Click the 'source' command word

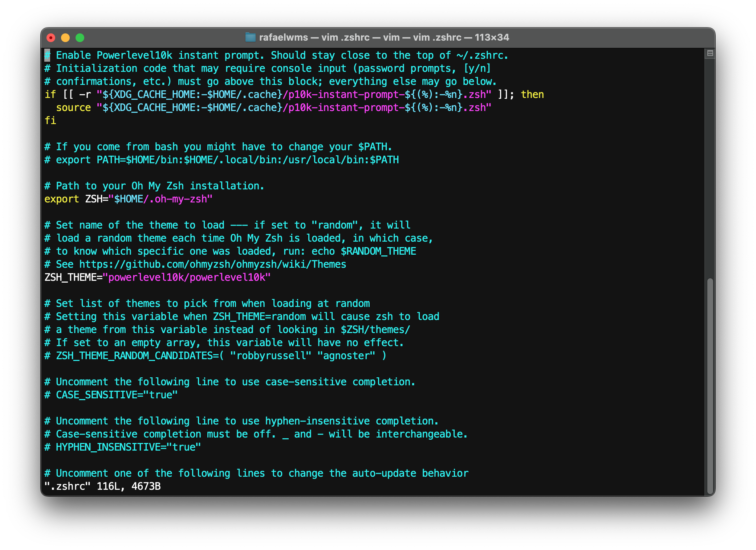point(73,107)
